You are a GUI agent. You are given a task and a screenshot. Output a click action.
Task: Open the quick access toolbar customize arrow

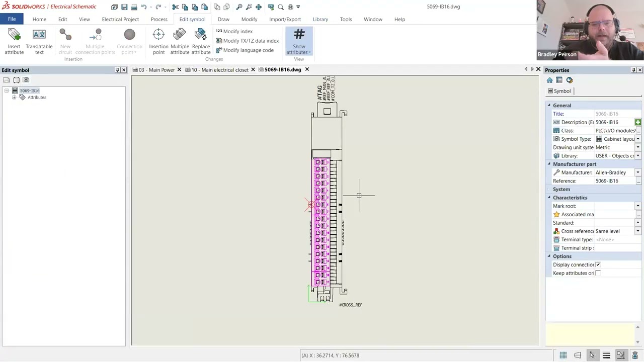298,7
